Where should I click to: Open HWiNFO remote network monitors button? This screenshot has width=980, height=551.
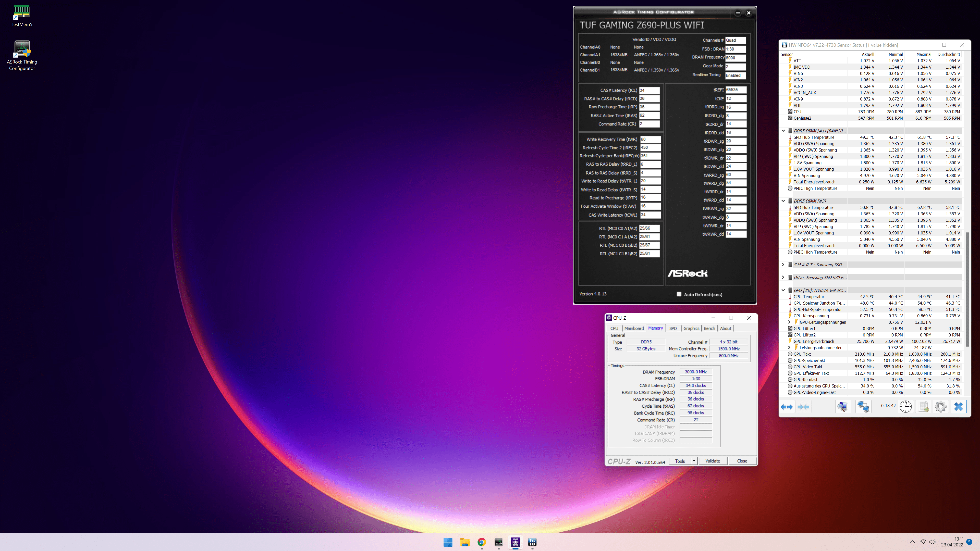[863, 407]
